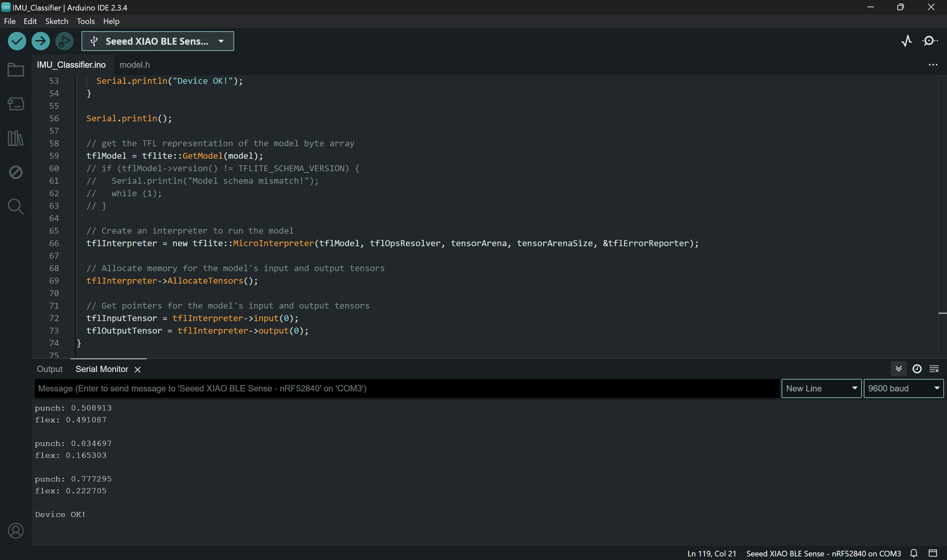Screen dimensions: 947x560
Task: Click comment on line 58 about TFL representation
Action: pos(220,143)
